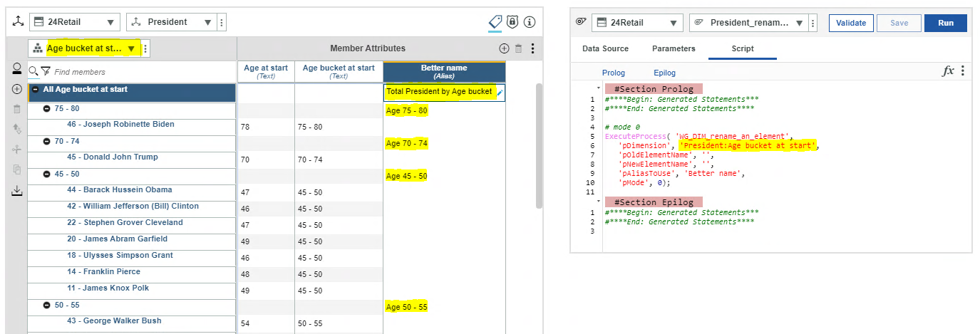Image resolution: width=980 pixels, height=334 pixels.
Task: Open the President dimension dropdown
Action: 172,22
